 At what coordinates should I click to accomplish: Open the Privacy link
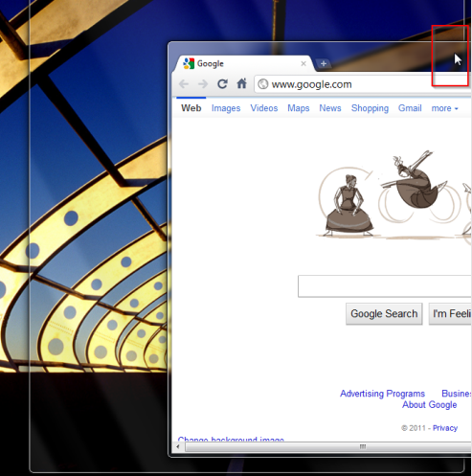click(445, 428)
